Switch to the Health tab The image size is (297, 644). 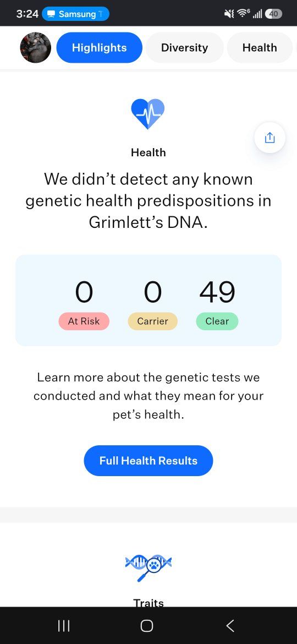(260, 48)
